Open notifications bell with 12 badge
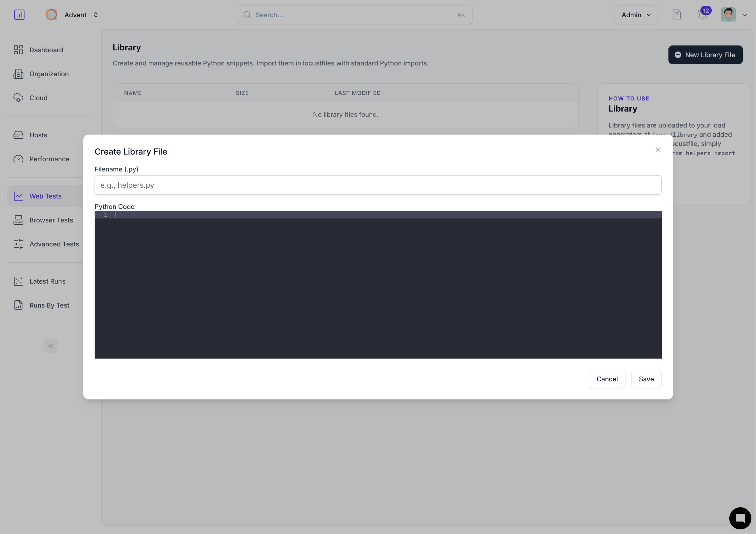Screen dimensions: 756x534 tap(702, 15)
